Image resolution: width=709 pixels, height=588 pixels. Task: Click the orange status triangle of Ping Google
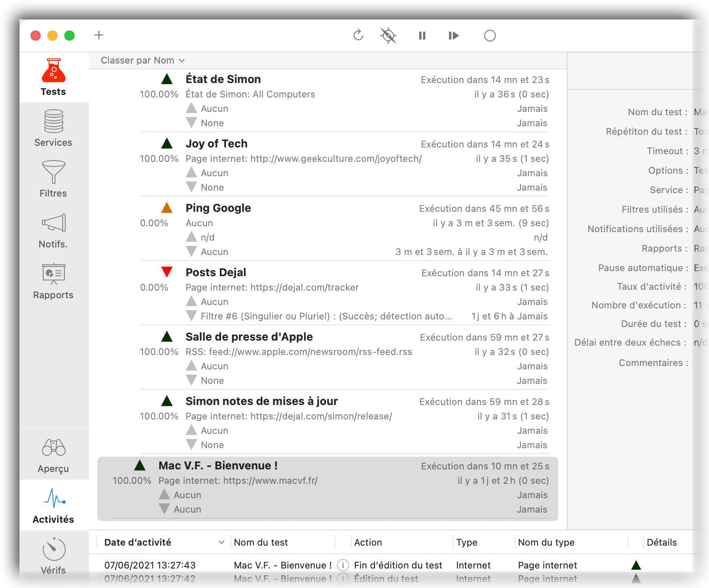[x=167, y=208]
